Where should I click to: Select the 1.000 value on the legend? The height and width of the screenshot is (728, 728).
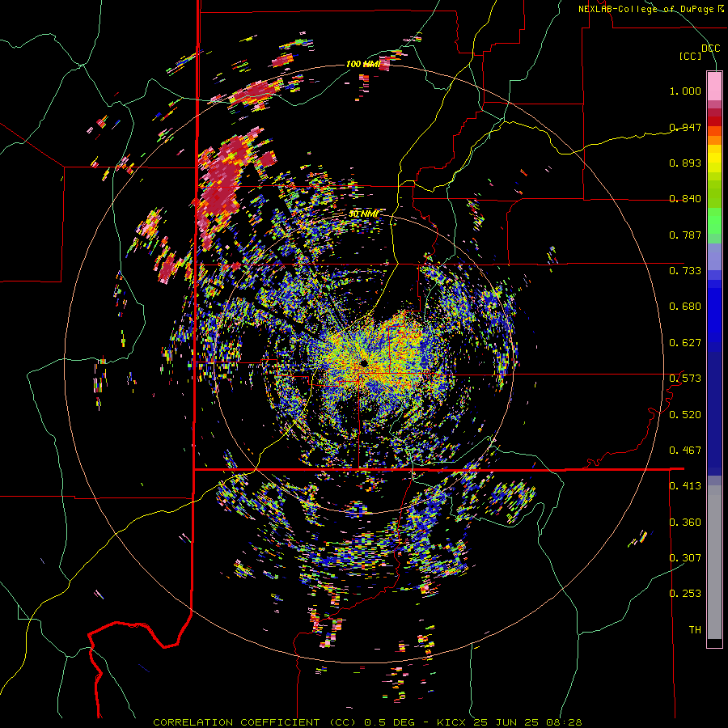tap(685, 91)
